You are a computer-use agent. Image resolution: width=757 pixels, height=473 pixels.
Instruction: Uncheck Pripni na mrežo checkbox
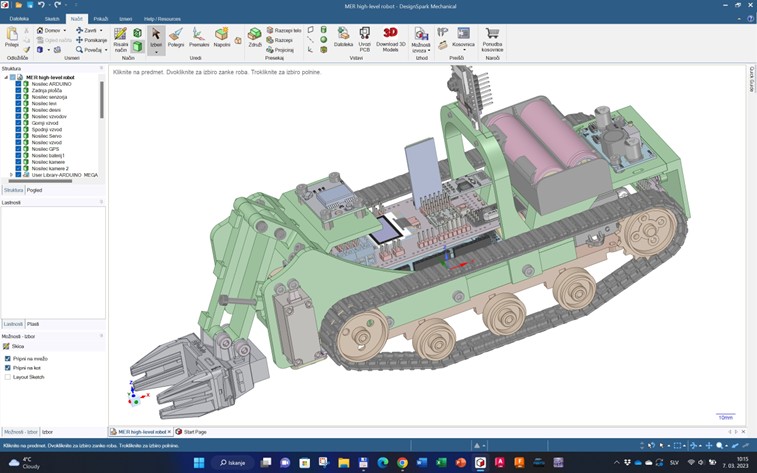tap(8, 358)
